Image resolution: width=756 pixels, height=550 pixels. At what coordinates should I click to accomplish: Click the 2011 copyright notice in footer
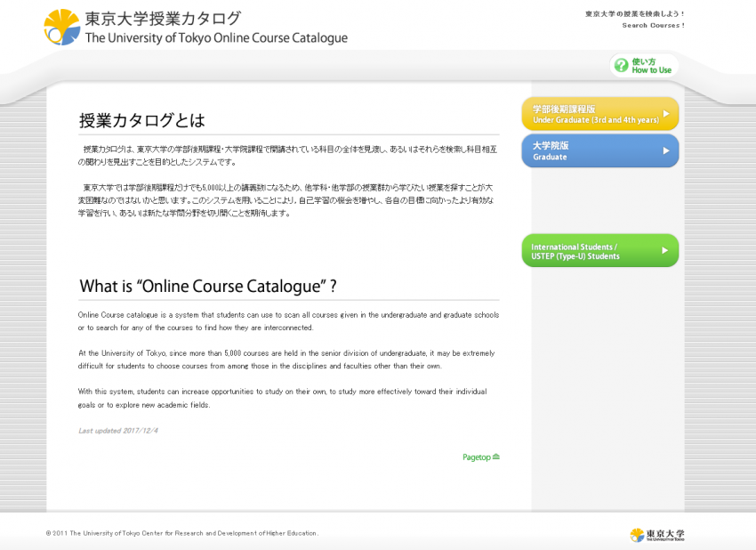point(182,533)
